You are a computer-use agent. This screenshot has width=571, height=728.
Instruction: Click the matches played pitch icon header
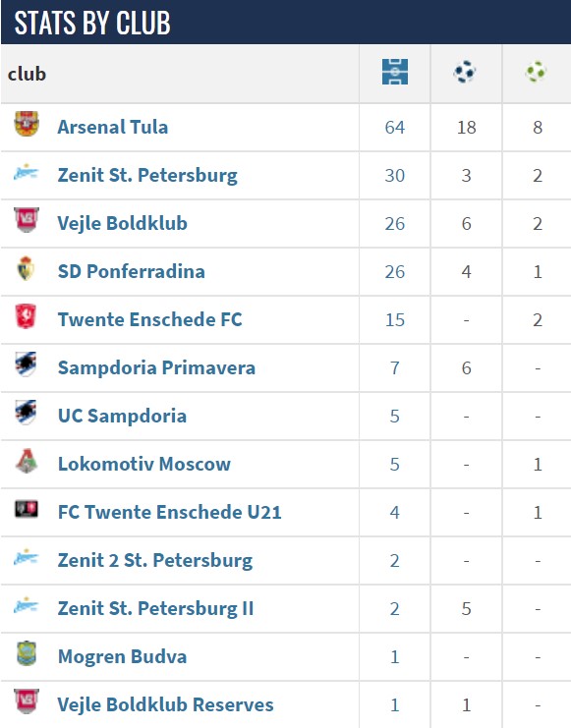395,72
